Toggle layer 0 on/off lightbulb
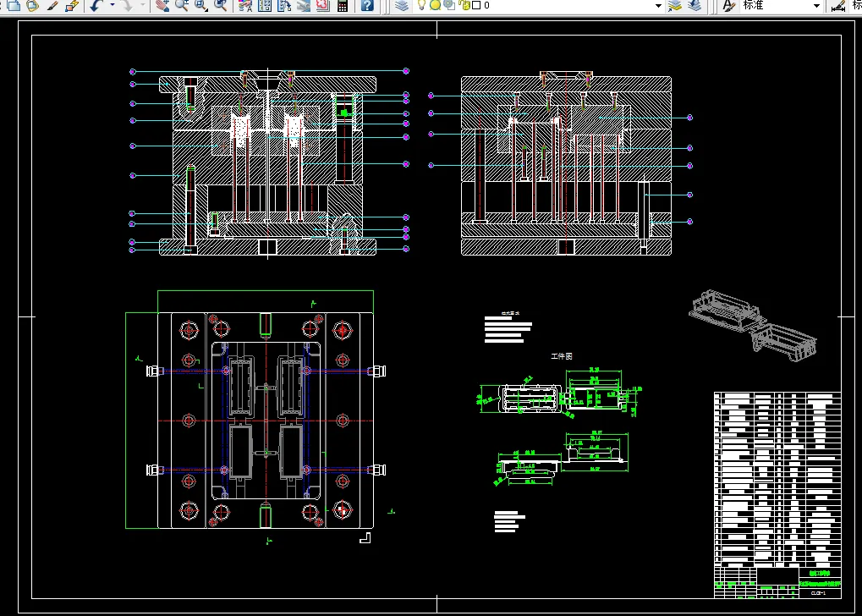This screenshot has height=616, width=862. click(421, 5)
